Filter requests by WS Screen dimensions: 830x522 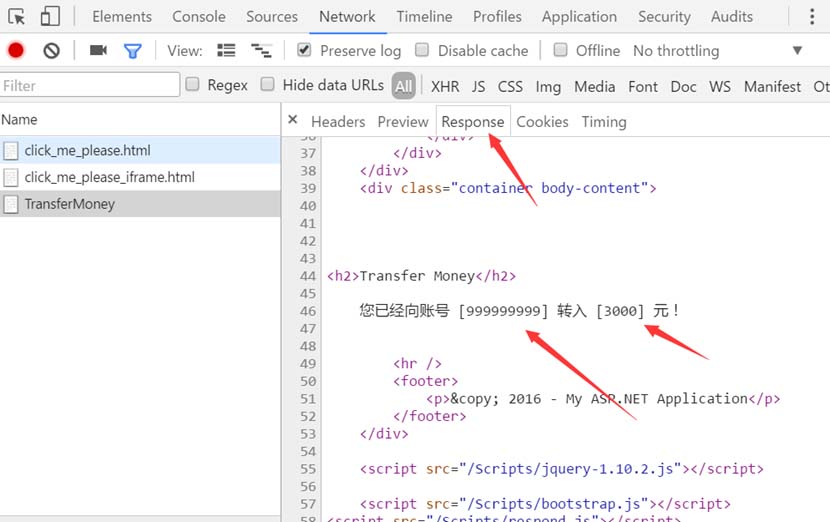pyautogui.click(x=720, y=86)
